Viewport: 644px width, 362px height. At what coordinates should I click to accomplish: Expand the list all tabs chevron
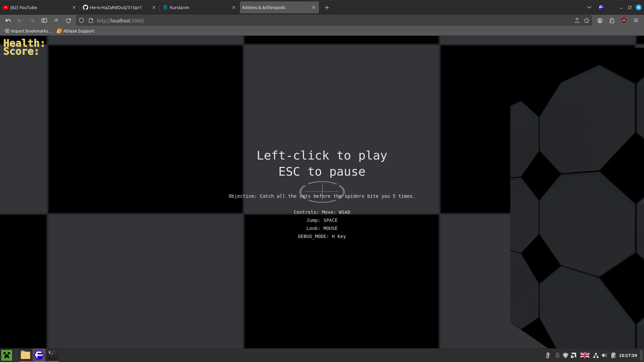click(589, 7)
